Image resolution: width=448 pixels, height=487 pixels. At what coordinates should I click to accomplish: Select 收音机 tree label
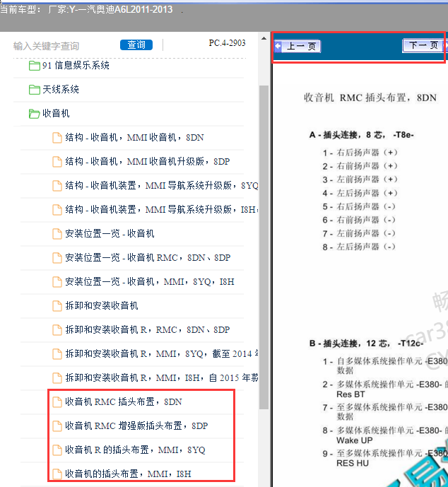click(x=56, y=114)
